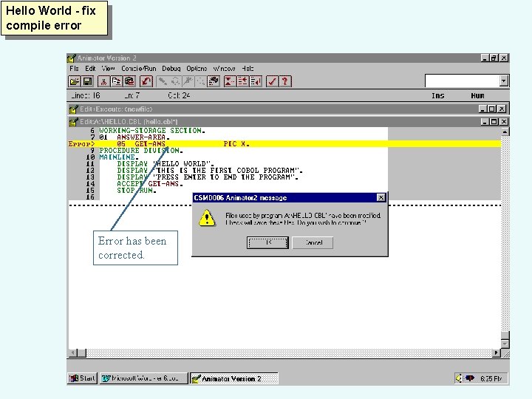Close the CSM0006 Animator2 message dialog
Image resolution: width=532 pixels, height=399 pixels.
(x=381, y=197)
